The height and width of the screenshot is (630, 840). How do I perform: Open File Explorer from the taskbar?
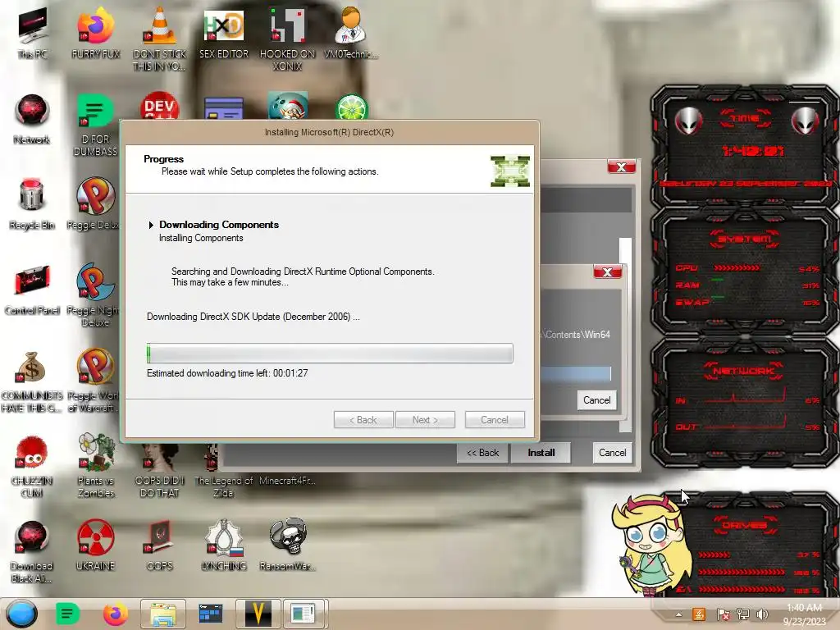163,614
